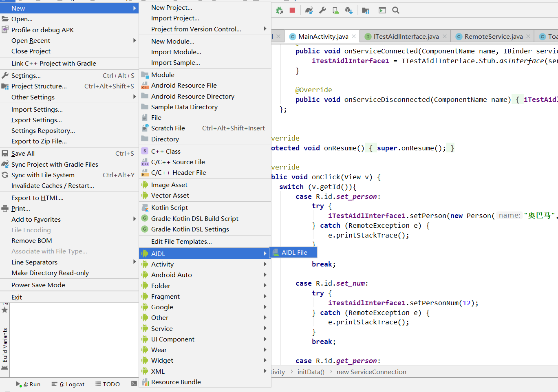558x392 pixels.
Task: Open the wrench settings icon in toolbar
Action: pos(322,11)
